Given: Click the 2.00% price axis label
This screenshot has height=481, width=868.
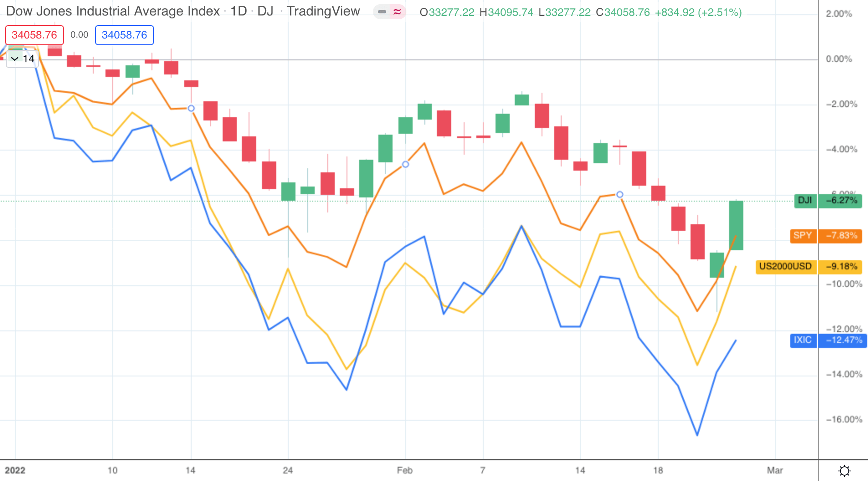Looking at the screenshot, I should (x=839, y=14).
